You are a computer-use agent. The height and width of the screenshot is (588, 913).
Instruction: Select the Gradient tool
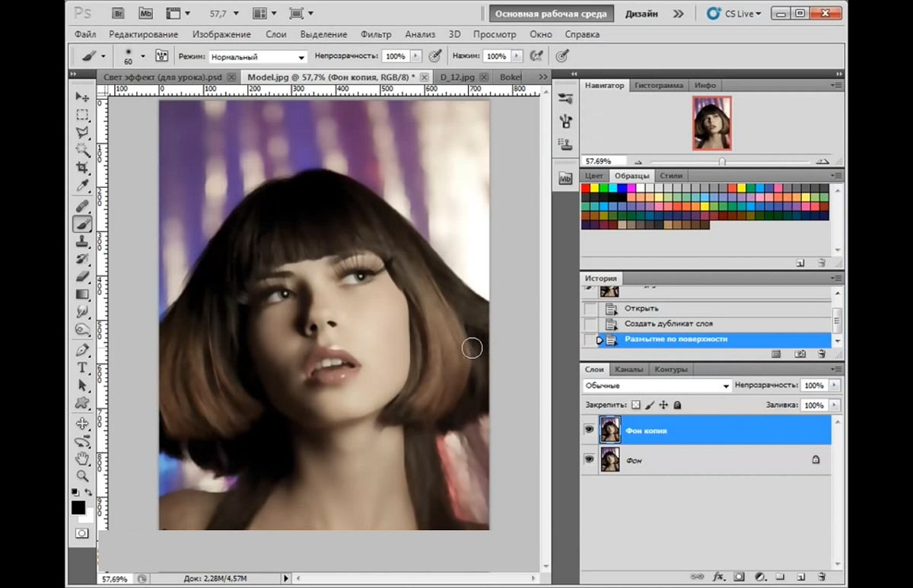[x=82, y=294]
